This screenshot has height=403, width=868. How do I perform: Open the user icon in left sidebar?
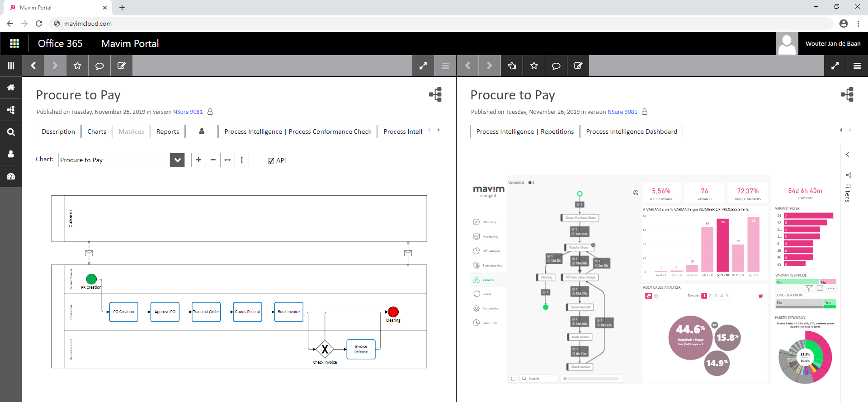coord(11,154)
